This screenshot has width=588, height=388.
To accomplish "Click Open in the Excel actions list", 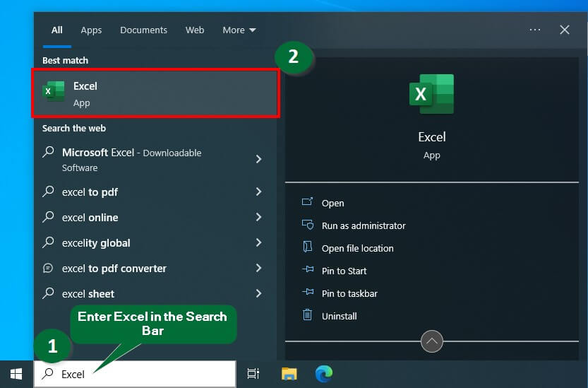I will (332, 204).
